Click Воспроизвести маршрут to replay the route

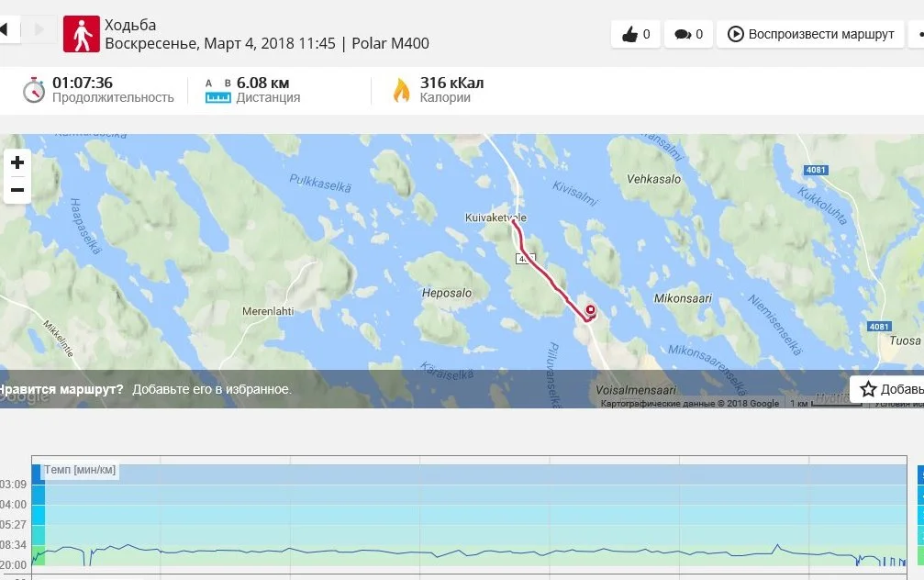(811, 34)
